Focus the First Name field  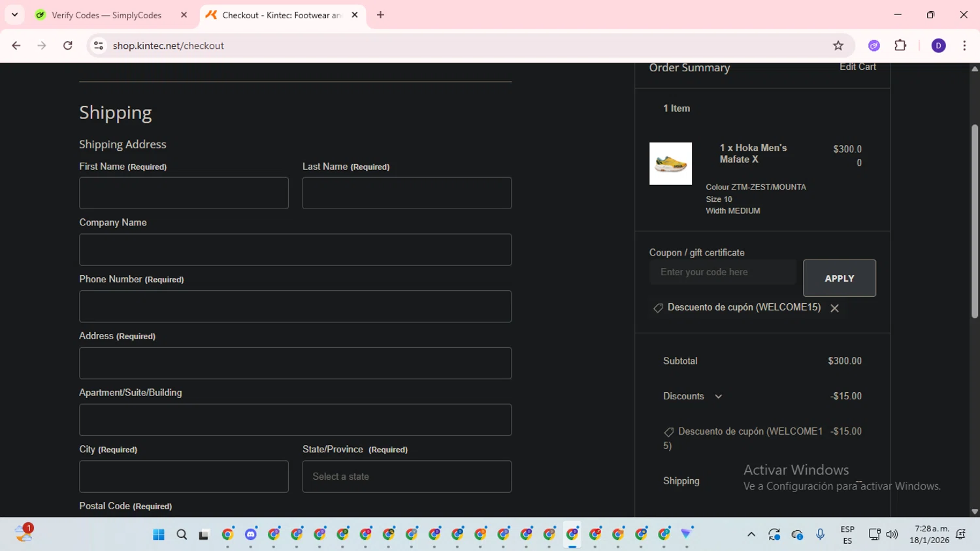coord(184,193)
